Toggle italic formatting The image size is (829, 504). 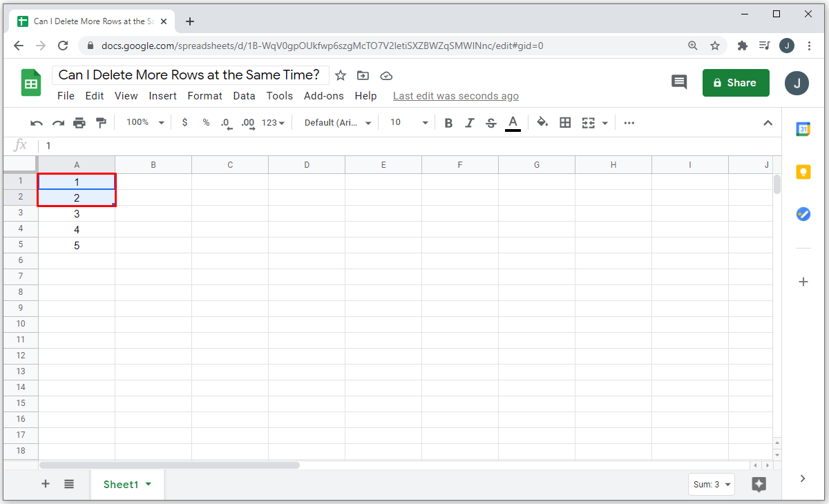point(470,123)
